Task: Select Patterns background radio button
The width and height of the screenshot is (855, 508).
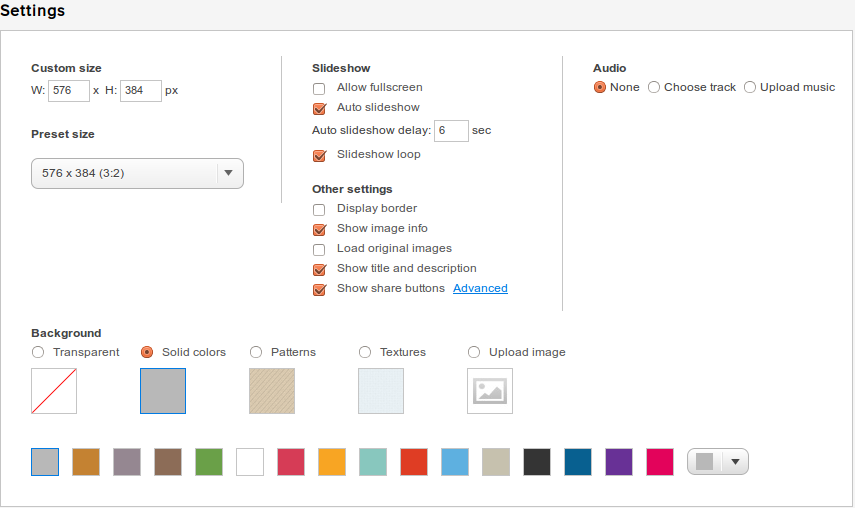Action: click(x=256, y=352)
